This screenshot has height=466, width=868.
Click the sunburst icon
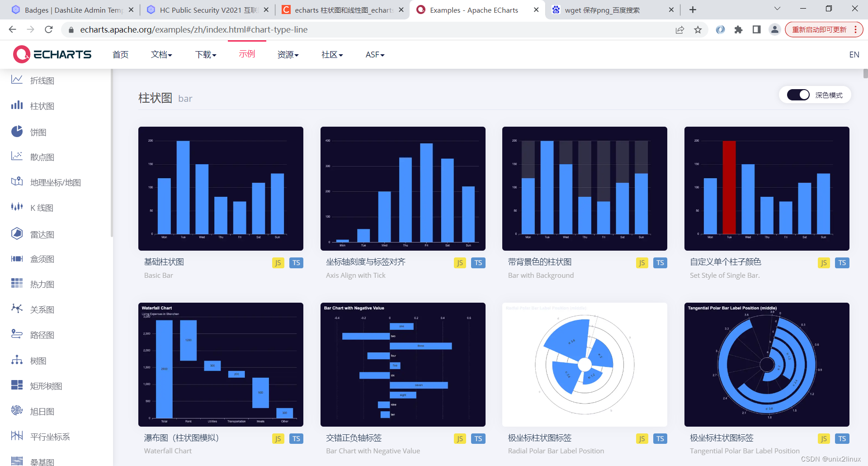click(17, 410)
